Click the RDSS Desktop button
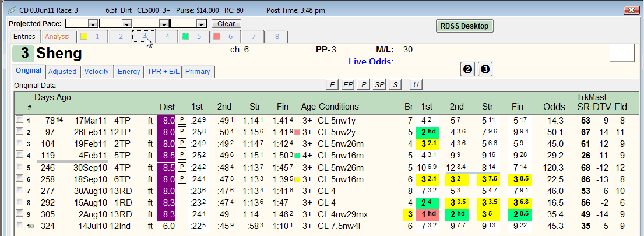The image size is (644, 236). (x=464, y=26)
